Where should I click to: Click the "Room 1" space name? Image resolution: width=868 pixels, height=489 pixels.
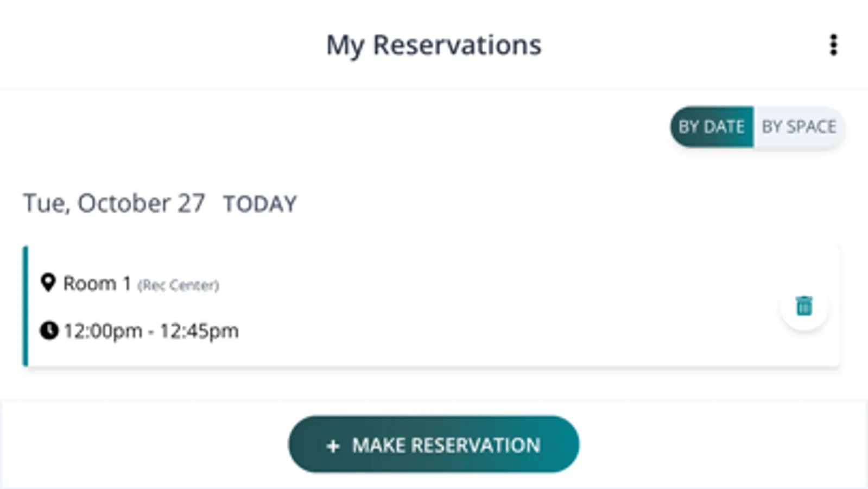pyautogui.click(x=97, y=284)
